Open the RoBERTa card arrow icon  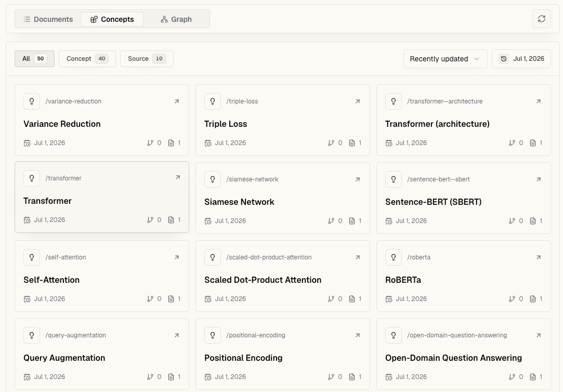[x=539, y=257]
